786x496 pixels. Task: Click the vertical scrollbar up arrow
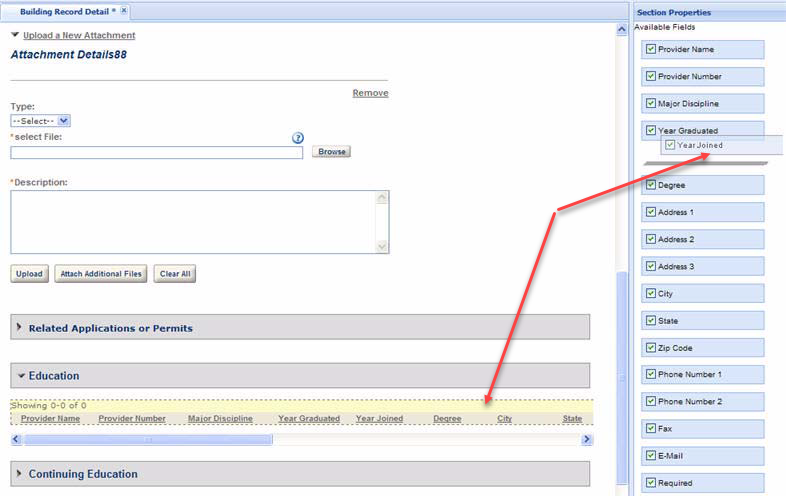pos(622,30)
